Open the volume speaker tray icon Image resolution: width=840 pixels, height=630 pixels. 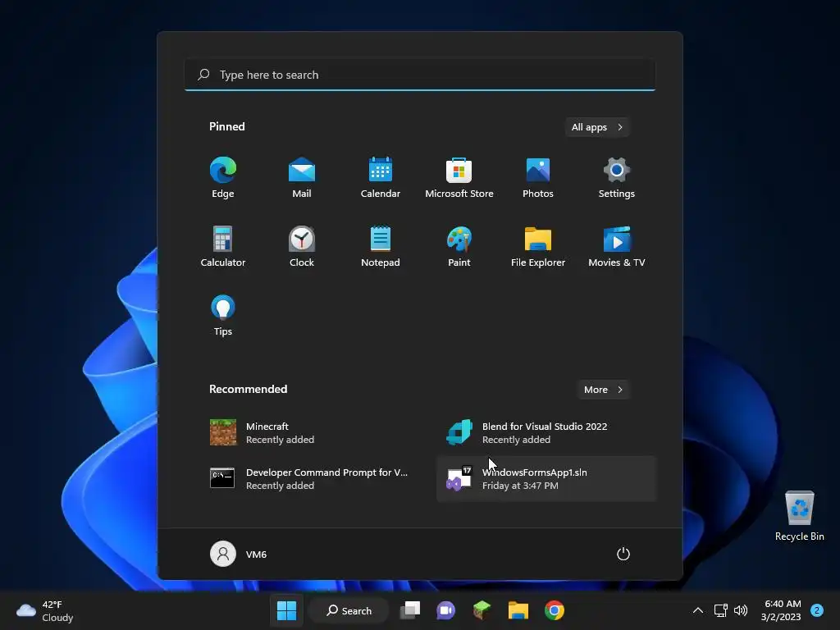pos(741,610)
